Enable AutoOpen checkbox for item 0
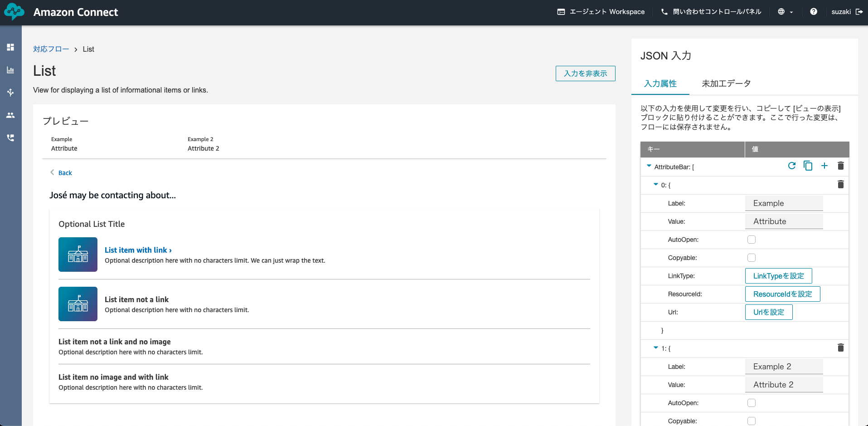Viewport: 868px width, 426px height. tap(752, 240)
